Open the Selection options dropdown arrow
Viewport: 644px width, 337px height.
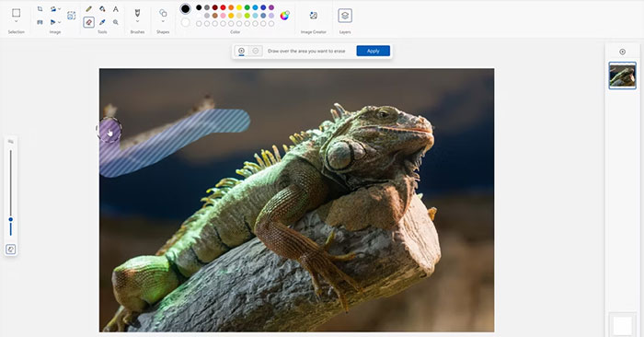16,21
